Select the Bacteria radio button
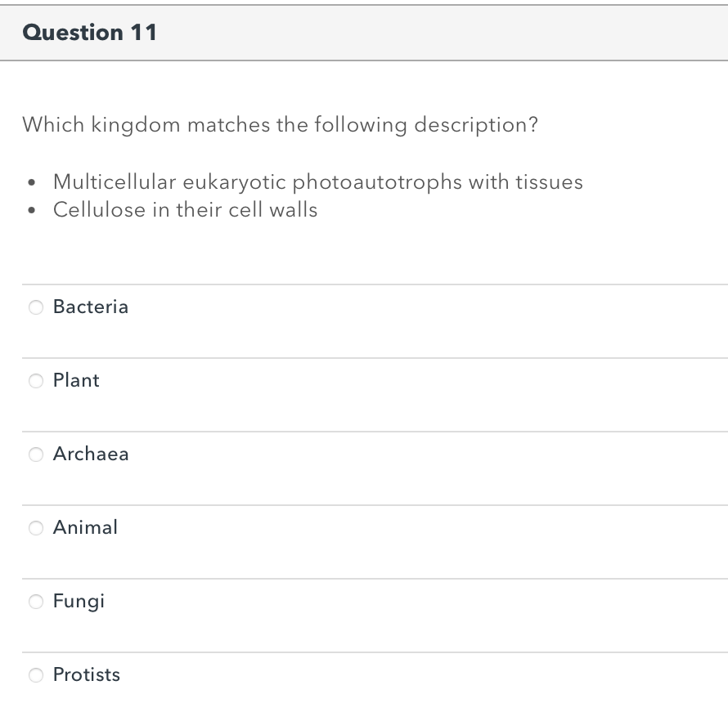 point(36,307)
